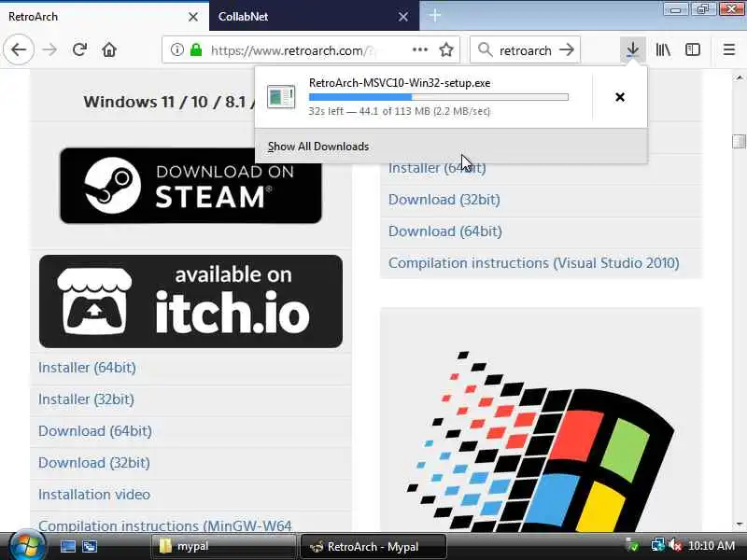Viewport: 747px width, 560px height.
Task: Show site information icon in address bar
Action: pos(177,49)
